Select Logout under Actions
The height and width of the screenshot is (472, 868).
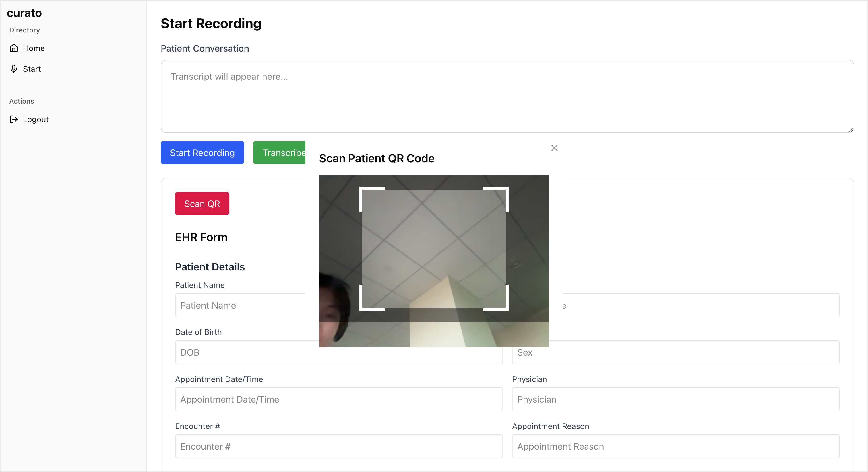[x=35, y=119]
